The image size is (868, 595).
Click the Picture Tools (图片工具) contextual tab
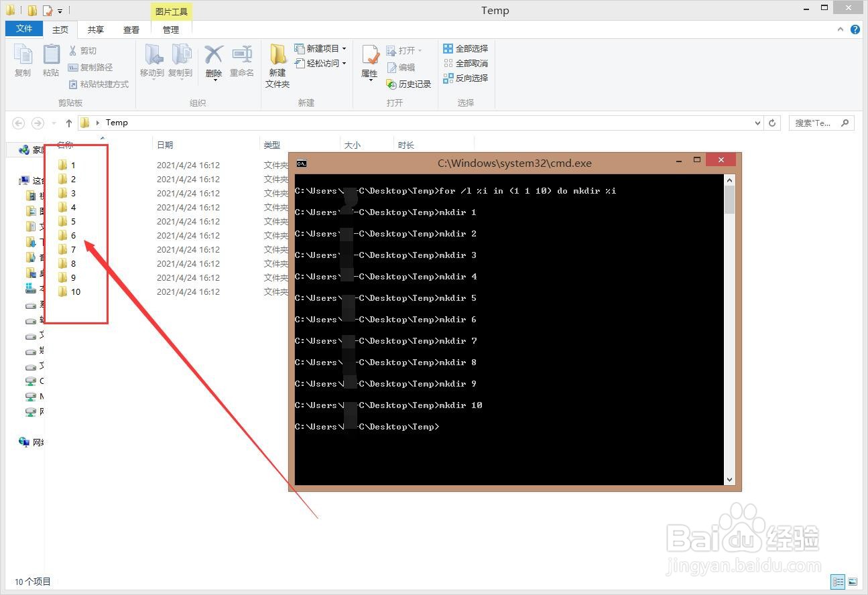[172, 11]
